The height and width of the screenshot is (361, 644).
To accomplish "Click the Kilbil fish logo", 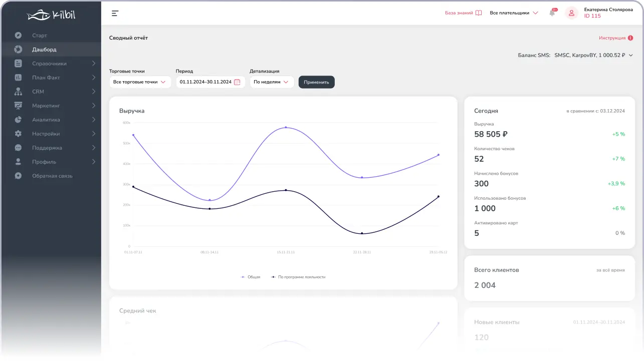I will pos(51,15).
